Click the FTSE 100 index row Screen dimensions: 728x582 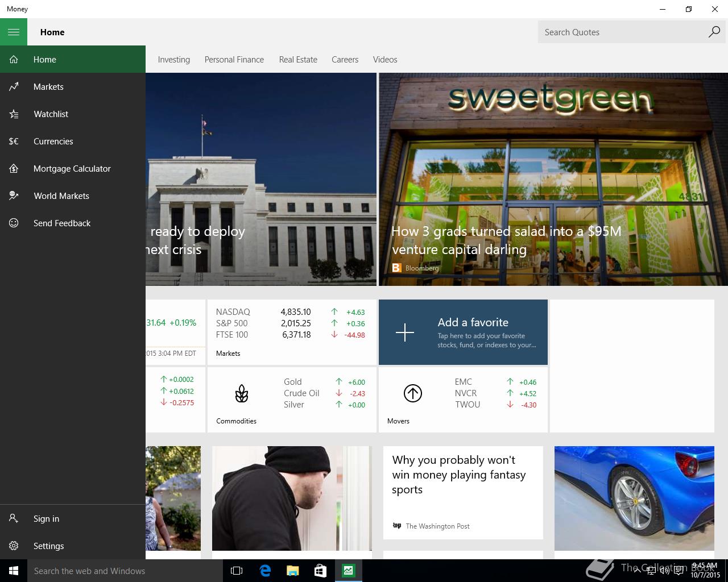[x=291, y=334]
